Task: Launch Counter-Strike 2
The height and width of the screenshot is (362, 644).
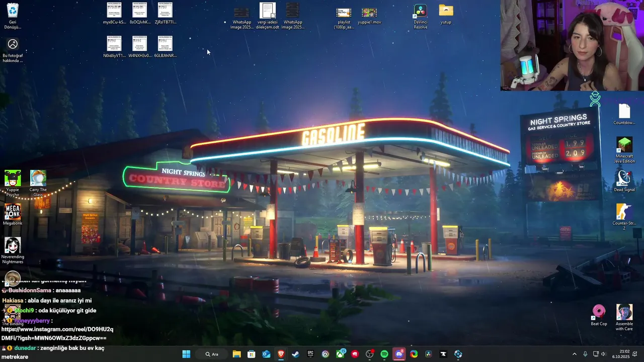Action: point(624,217)
